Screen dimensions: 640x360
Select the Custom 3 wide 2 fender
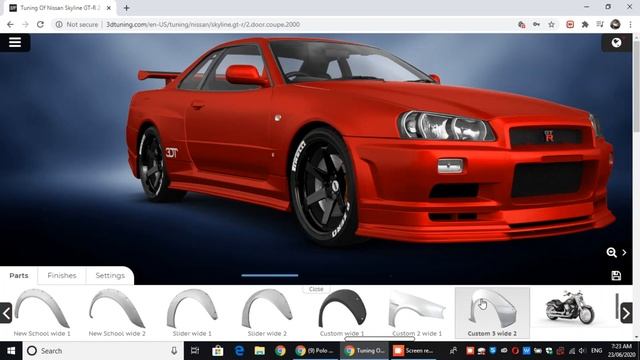492,313
